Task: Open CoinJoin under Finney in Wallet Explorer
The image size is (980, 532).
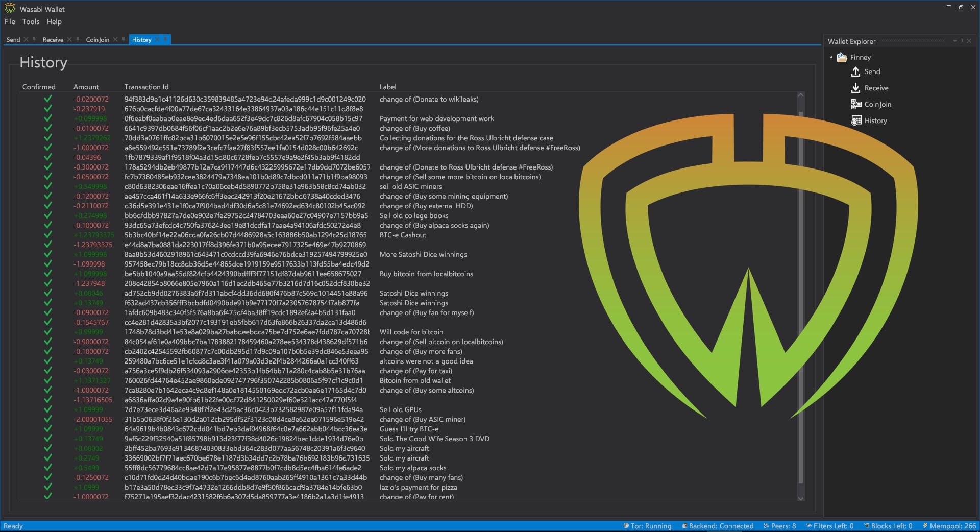Action: tap(878, 104)
